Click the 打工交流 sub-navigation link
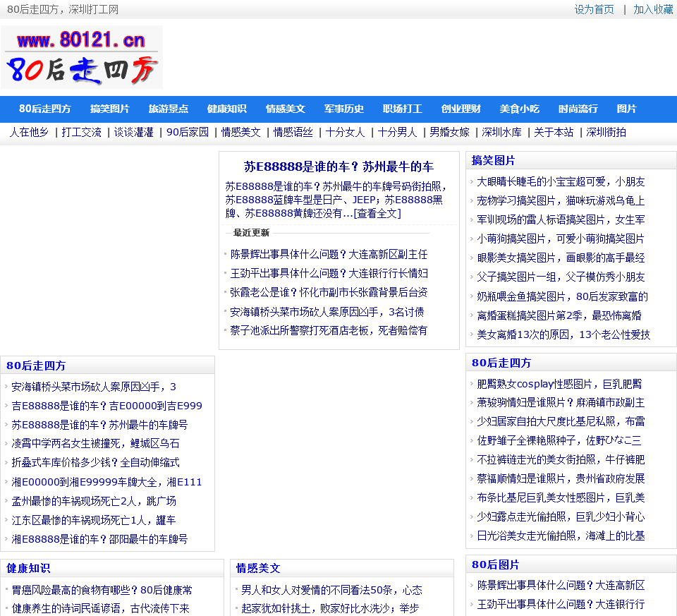Screen dimensions: 677x616 tap(81, 132)
